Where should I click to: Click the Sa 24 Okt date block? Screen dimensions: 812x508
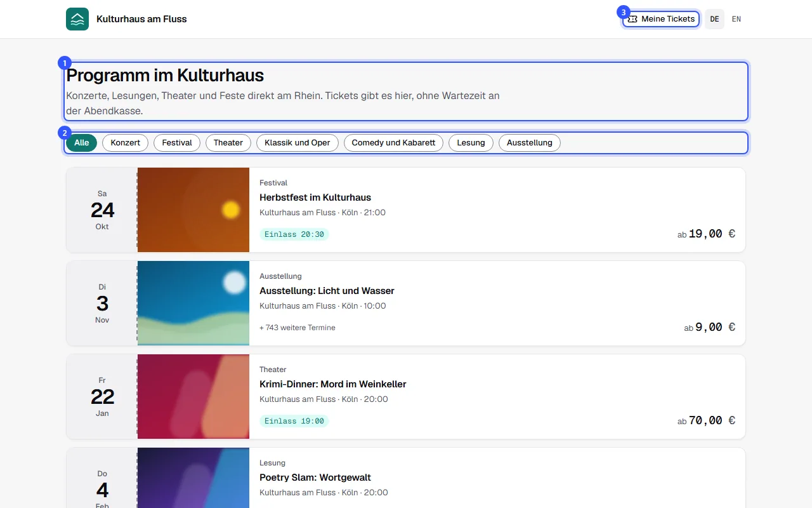point(102,210)
